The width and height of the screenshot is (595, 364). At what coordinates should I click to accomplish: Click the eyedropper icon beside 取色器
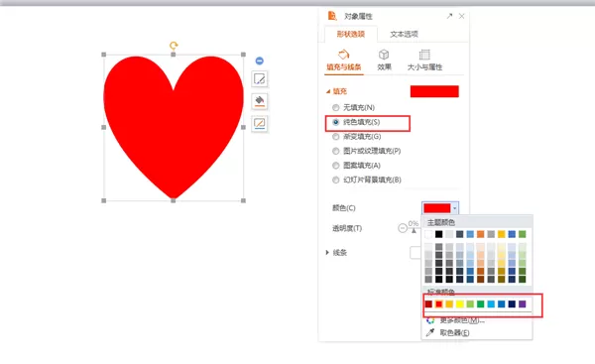click(x=430, y=333)
